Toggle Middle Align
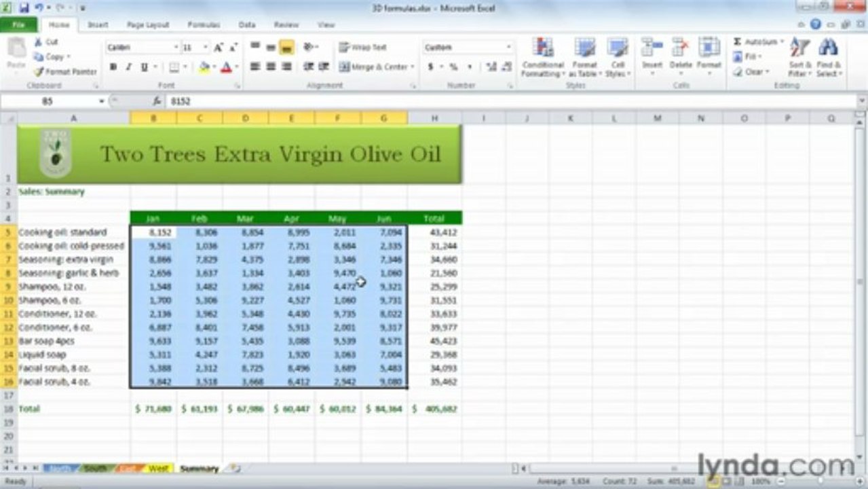The height and width of the screenshot is (489, 868). click(x=271, y=48)
